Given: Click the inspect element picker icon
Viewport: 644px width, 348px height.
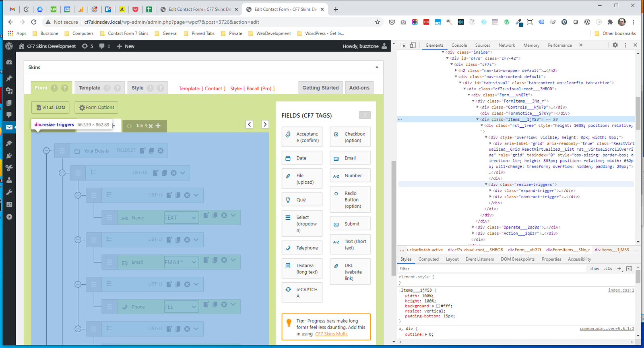Looking at the screenshot, I should click(403, 45).
